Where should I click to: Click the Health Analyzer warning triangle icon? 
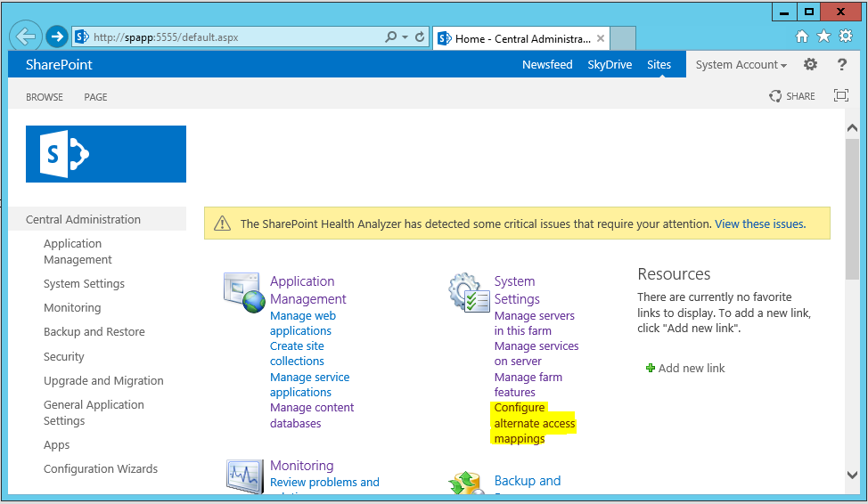(222, 224)
